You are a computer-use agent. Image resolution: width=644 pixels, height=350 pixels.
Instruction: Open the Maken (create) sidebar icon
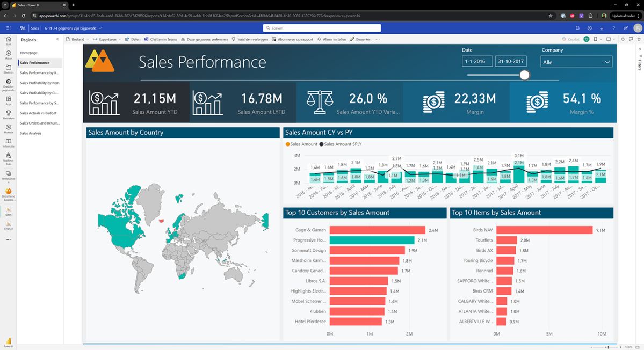(9, 55)
